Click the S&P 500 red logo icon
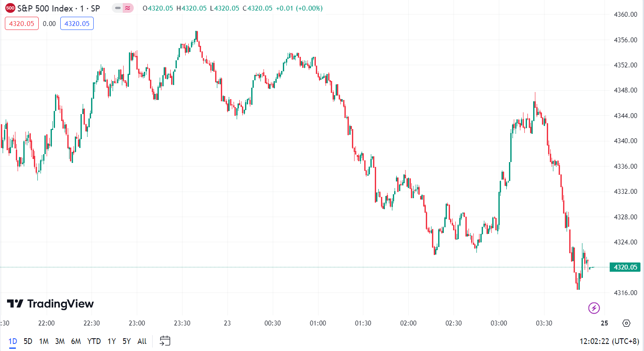This screenshot has width=644, height=351. click(x=10, y=8)
